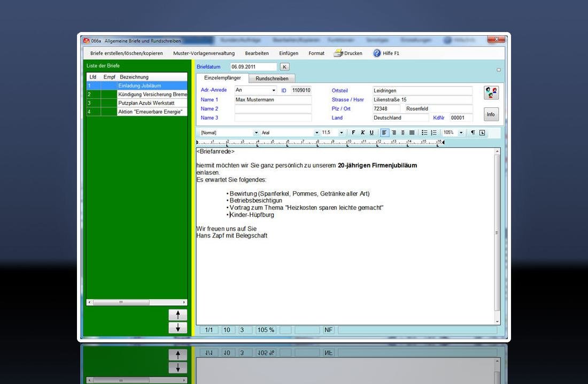Click the Strasse / Hsnr field
Image resolution: width=588 pixels, height=384 pixels.
pos(422,100)
